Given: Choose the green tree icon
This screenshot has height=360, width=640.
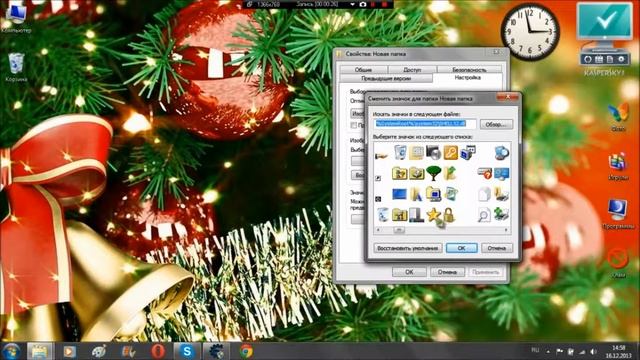Looking at the screenshot, I should 433,173.
